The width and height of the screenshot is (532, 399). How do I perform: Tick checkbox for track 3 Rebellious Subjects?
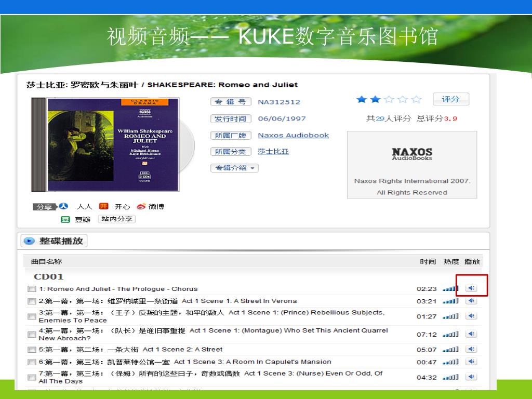point(32,316)
